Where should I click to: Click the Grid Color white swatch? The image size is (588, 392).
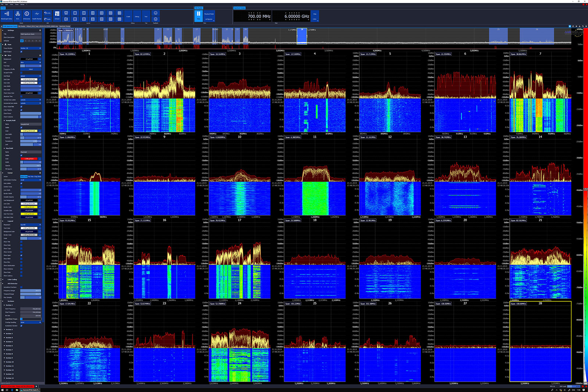[x=29, y=79]
